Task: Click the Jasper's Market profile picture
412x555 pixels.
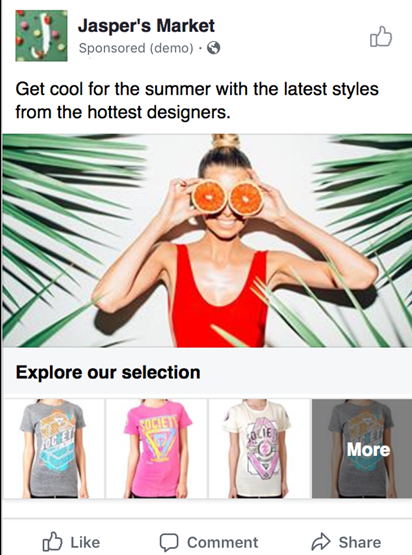Action: [x=41, y=35]
